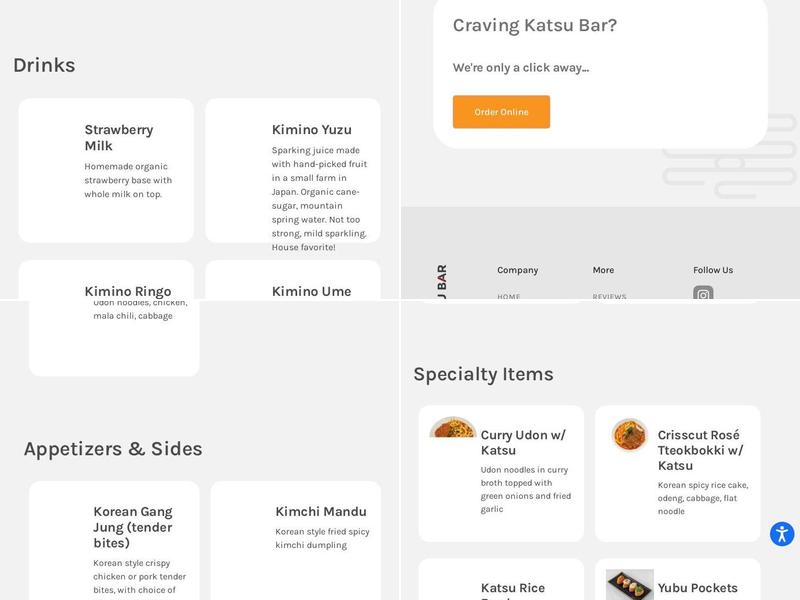Click the Katsu Bar vertical footer logo
This screenshot has height=600, width=800.
(442, 280)
